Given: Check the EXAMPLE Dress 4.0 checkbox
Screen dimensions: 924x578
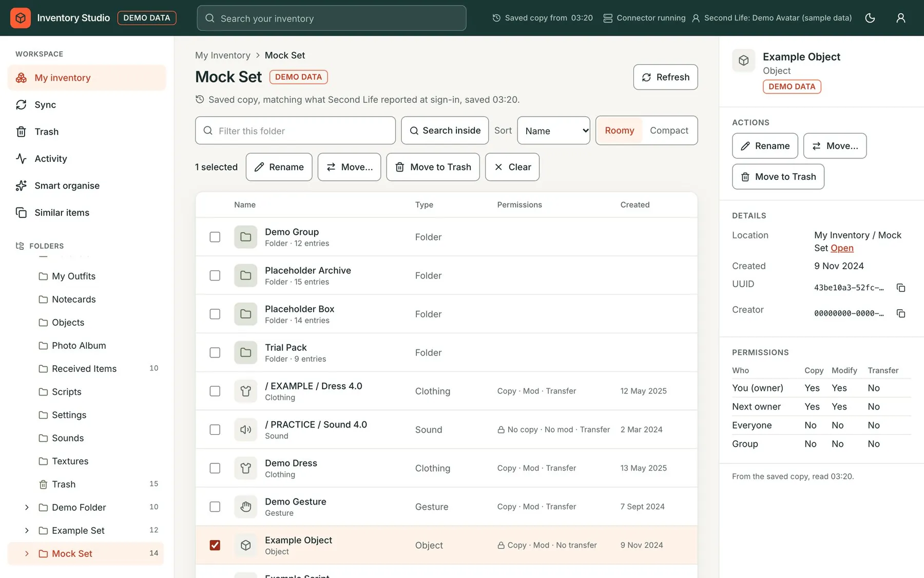Looking at the screenshot, I should tap(215, 391).
